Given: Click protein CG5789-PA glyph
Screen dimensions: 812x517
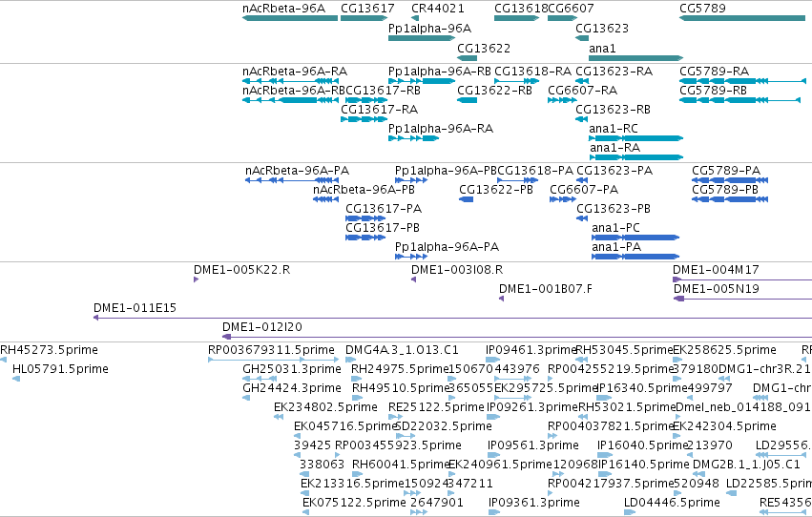Looking at the screenshot, I should 730,180.
